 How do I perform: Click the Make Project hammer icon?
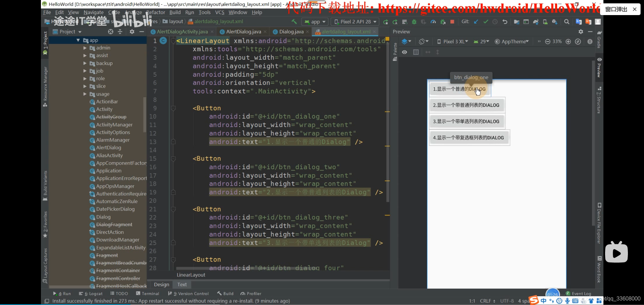coord(294,22)
